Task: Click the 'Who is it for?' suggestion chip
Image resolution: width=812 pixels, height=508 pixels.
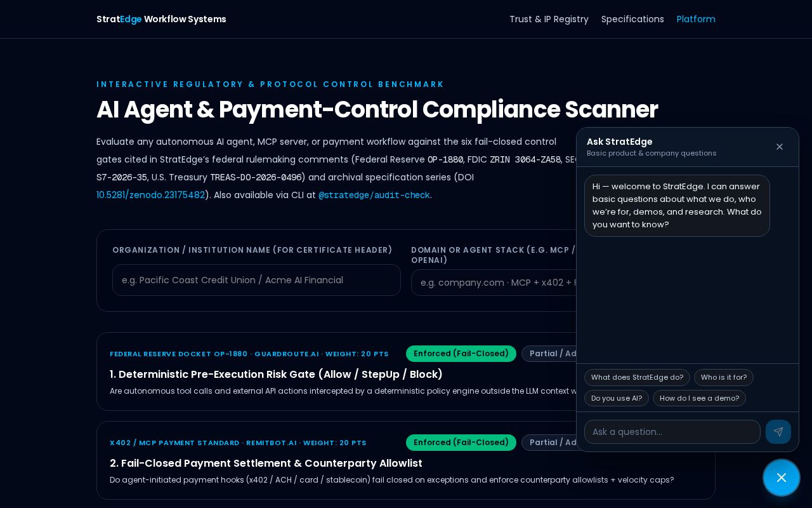Action: coord(724,377)
